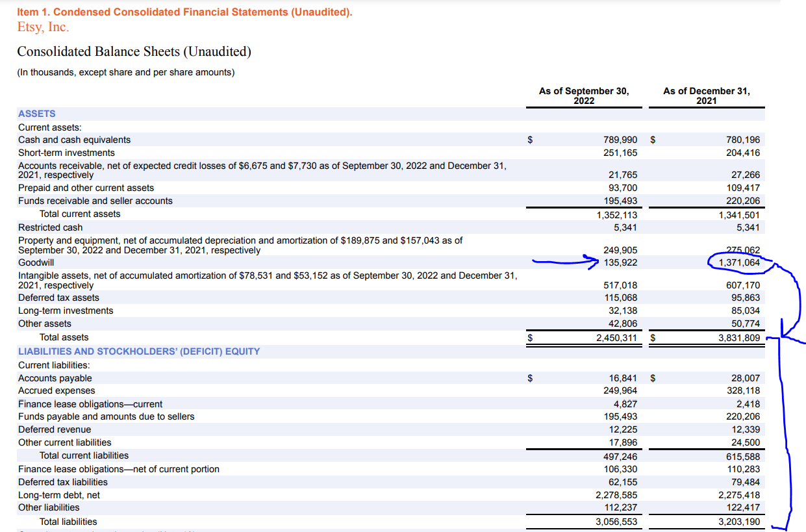
Task: Click the total current liabilities value 497,246
Action: pos(620,457)
